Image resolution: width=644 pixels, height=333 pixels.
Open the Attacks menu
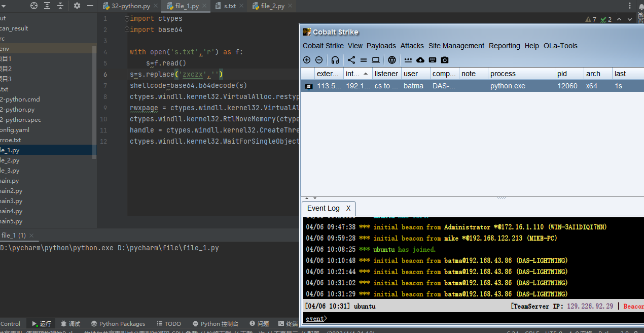click(x=412, y=46)
